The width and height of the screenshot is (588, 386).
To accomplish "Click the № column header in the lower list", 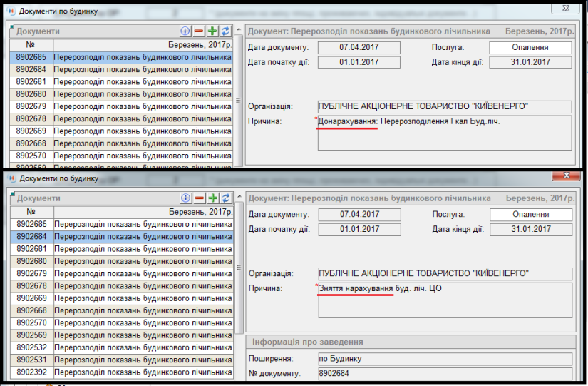I will pos(31,212).
